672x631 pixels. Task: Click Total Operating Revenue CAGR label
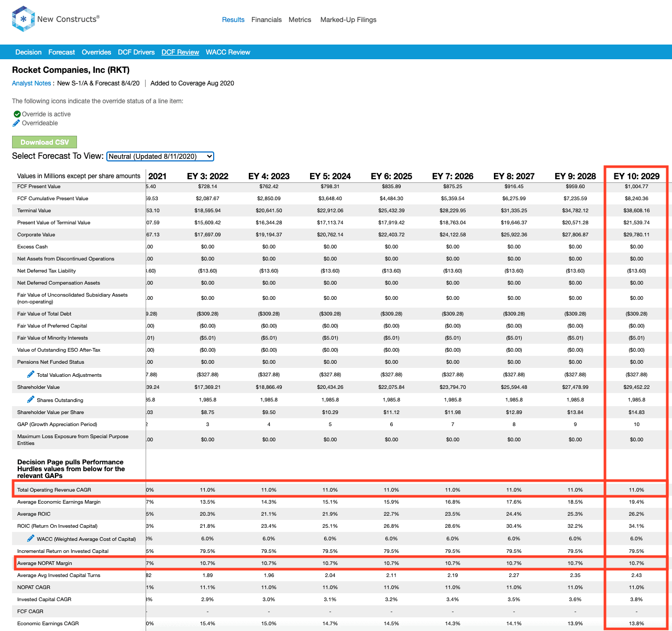[54, 490]
